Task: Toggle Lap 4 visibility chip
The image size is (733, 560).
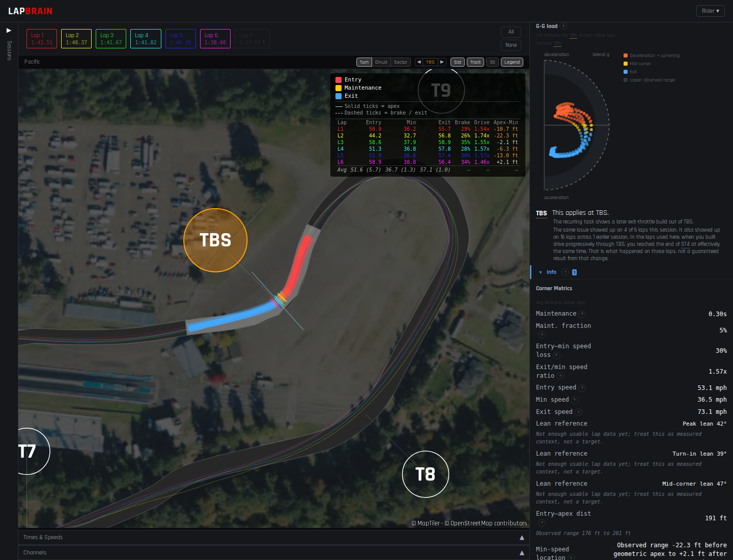Action: pyautogui.click(x=146, y=39)
